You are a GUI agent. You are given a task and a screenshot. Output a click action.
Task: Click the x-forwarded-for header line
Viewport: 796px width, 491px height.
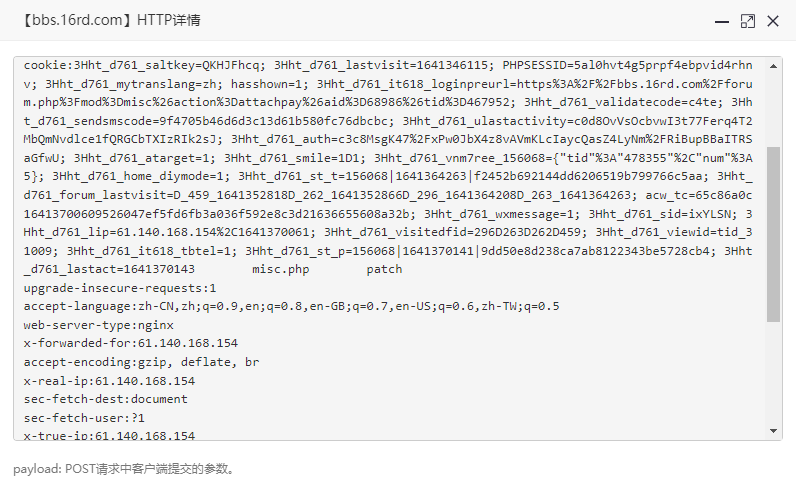pos(130,343)
